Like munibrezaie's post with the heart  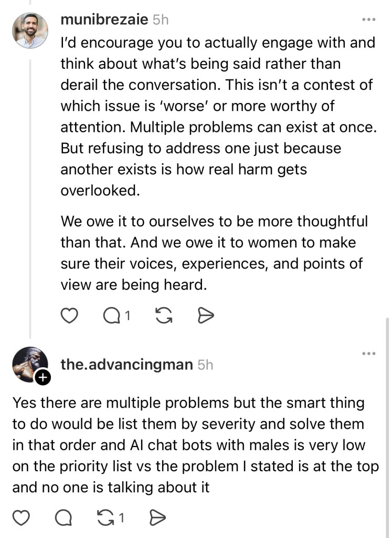[70, 315]
